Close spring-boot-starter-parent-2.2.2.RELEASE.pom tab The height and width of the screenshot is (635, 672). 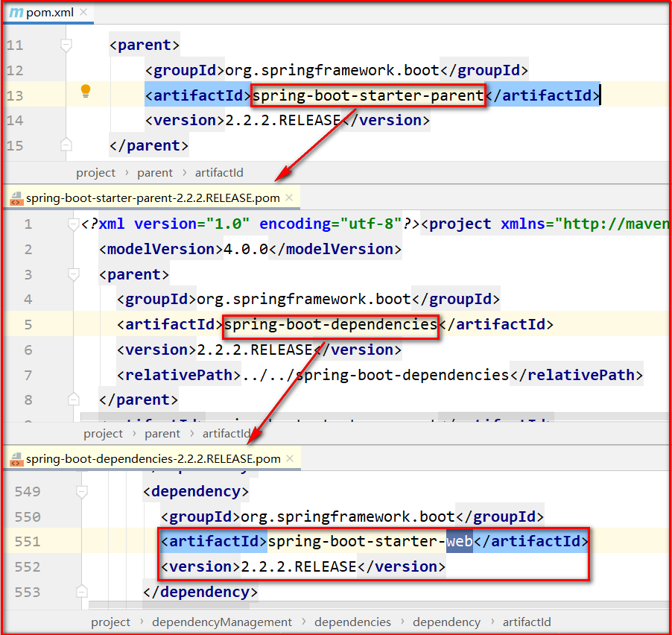click(289, 198)
